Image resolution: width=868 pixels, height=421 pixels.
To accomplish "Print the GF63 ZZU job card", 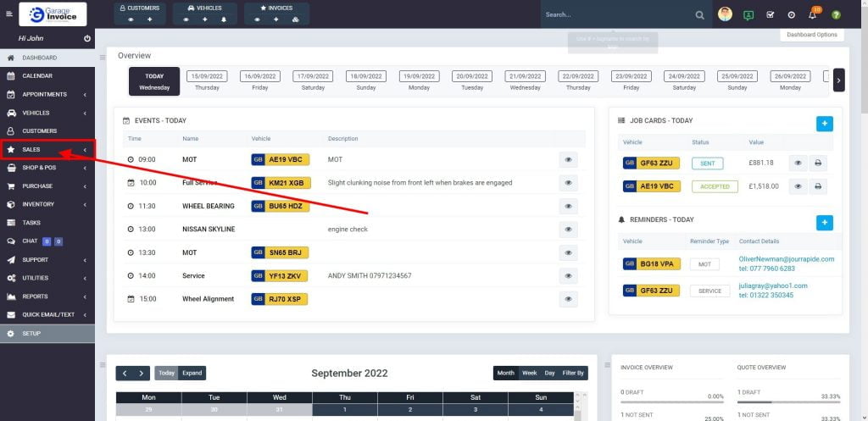I will 818,163.
